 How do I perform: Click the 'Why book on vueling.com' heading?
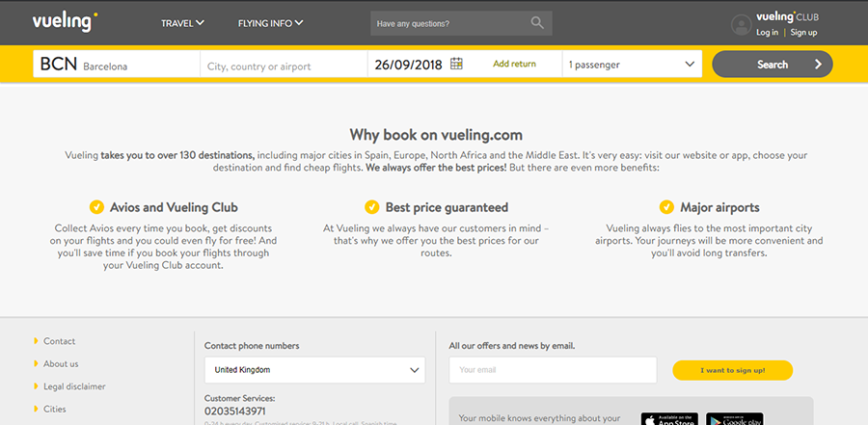436,135
